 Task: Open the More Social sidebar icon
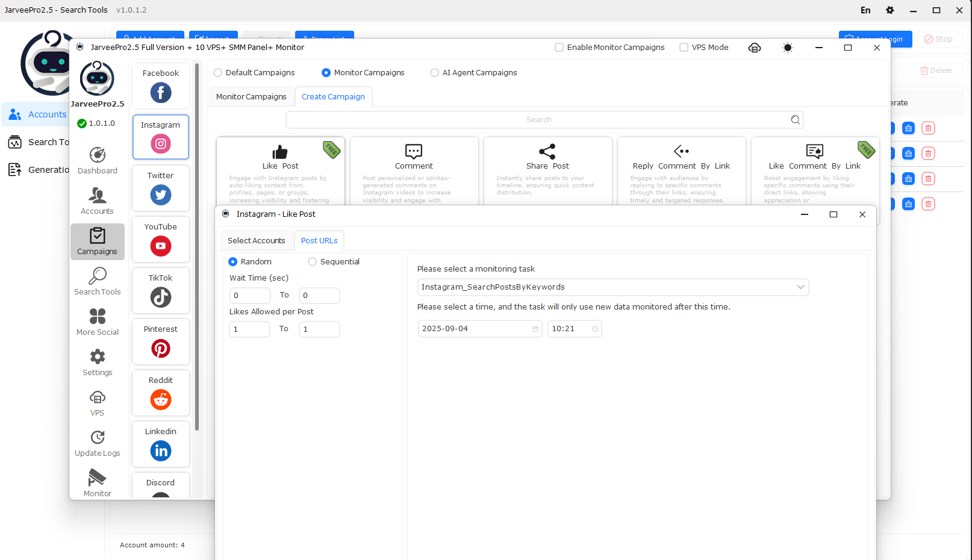pos(98,322)
